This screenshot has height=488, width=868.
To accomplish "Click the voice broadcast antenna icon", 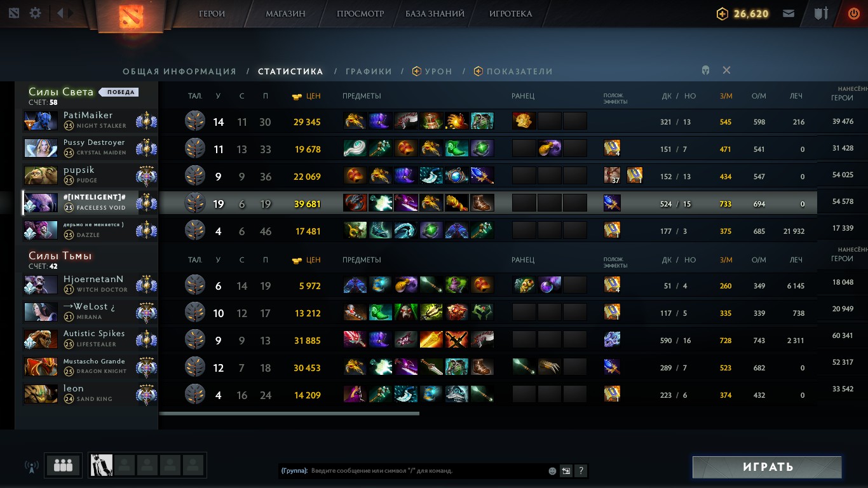I will (x=31, y=466).
